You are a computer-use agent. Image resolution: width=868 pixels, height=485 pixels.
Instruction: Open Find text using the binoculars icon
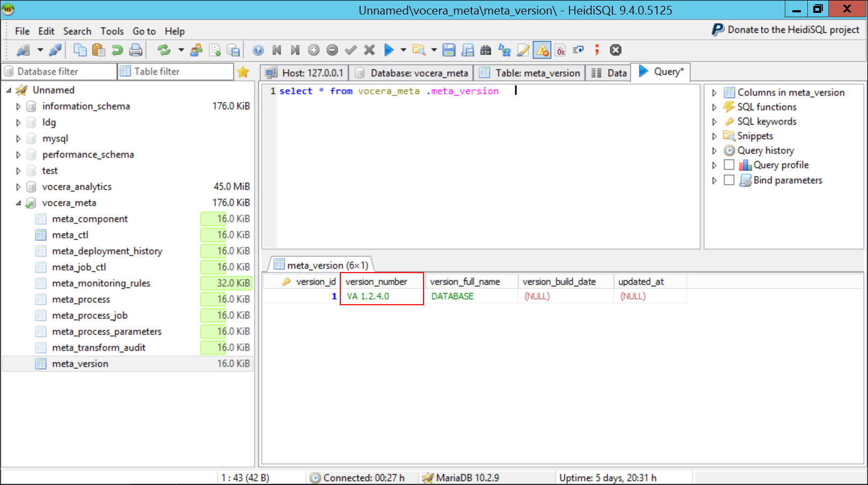tap(485, 49)
